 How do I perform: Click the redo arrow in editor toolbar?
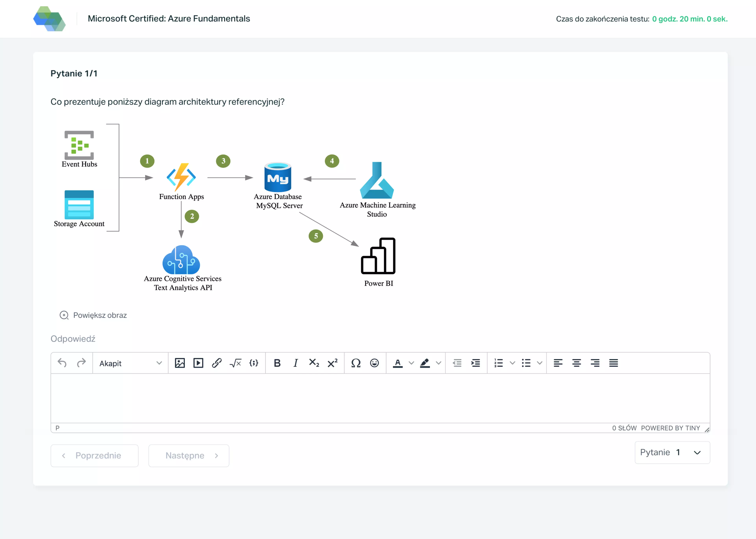81,363
